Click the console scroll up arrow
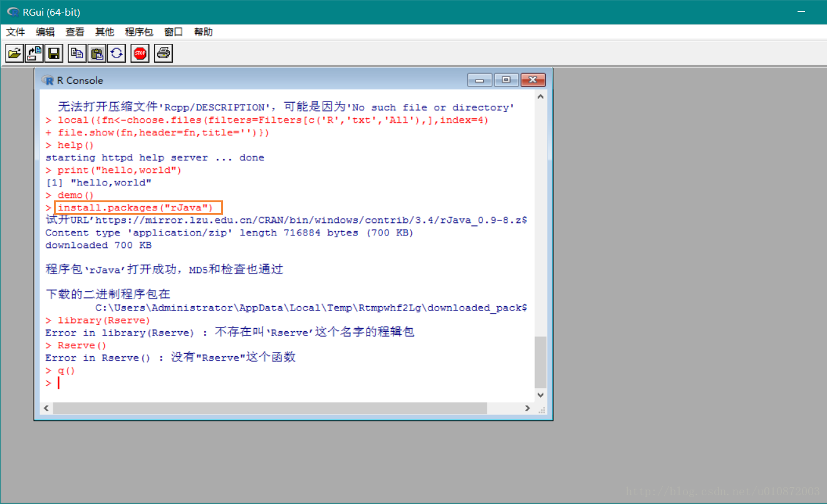 540,96
